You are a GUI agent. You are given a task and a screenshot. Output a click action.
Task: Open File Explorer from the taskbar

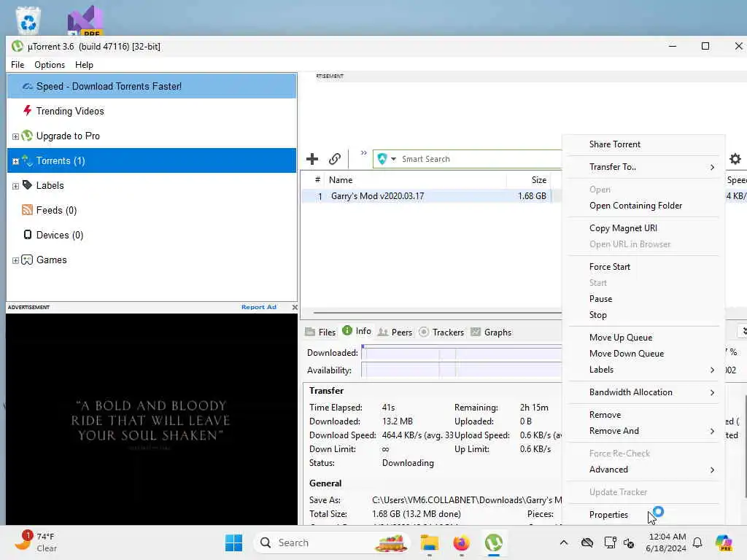[x=429, y=542]
